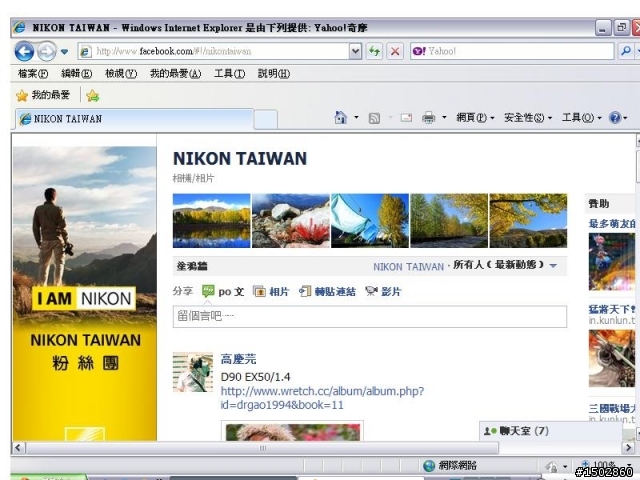
Task: Click the 最多萌友 ad game image
Action: click(612, 262)
